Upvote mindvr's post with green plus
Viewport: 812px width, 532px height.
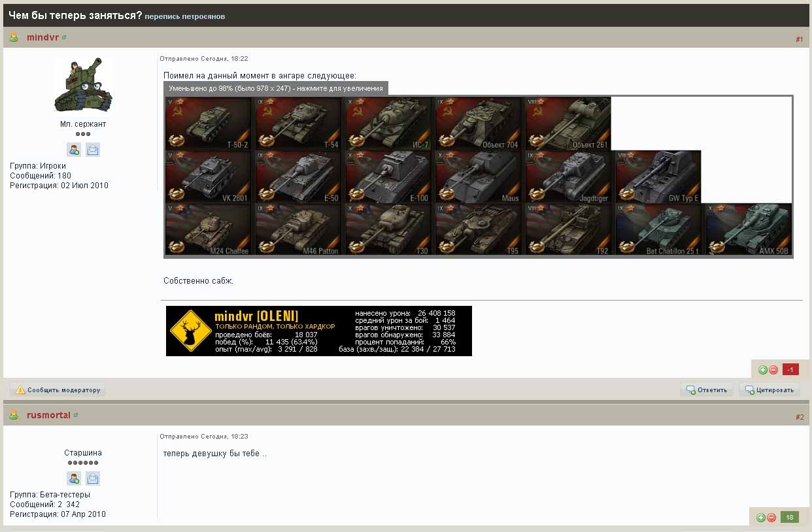[762, 370]
